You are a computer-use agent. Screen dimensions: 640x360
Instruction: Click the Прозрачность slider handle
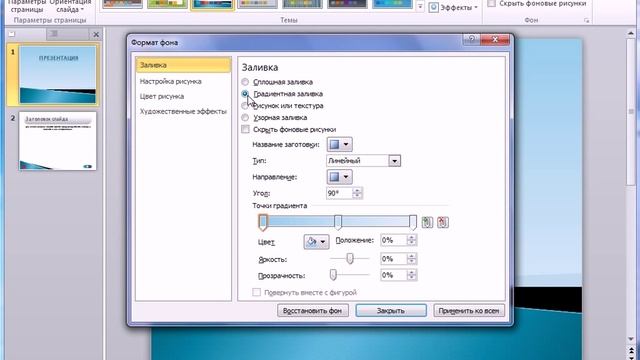coord(333,275)
